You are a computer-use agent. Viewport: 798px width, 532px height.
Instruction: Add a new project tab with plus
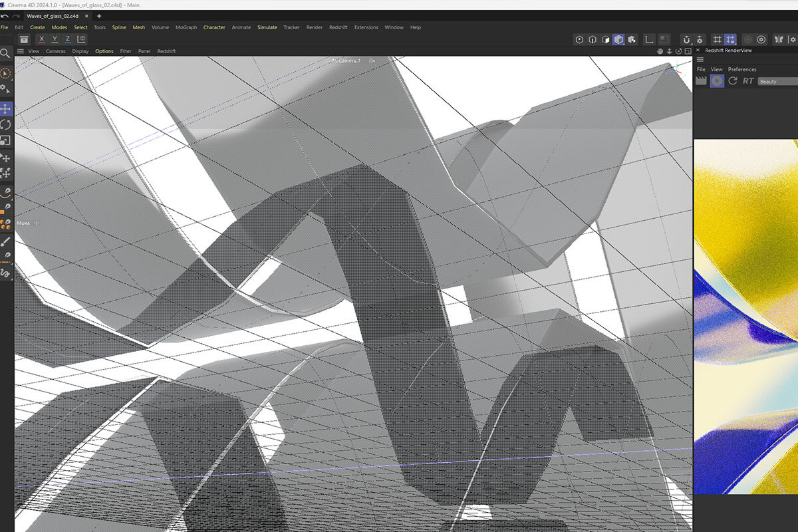point(99,15)
